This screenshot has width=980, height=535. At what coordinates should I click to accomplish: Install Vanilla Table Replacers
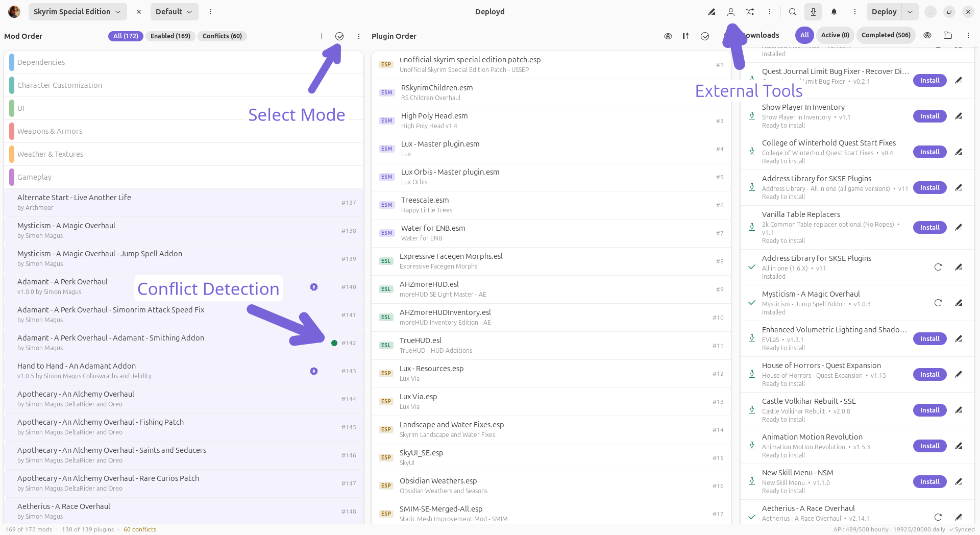click(930, 228)
